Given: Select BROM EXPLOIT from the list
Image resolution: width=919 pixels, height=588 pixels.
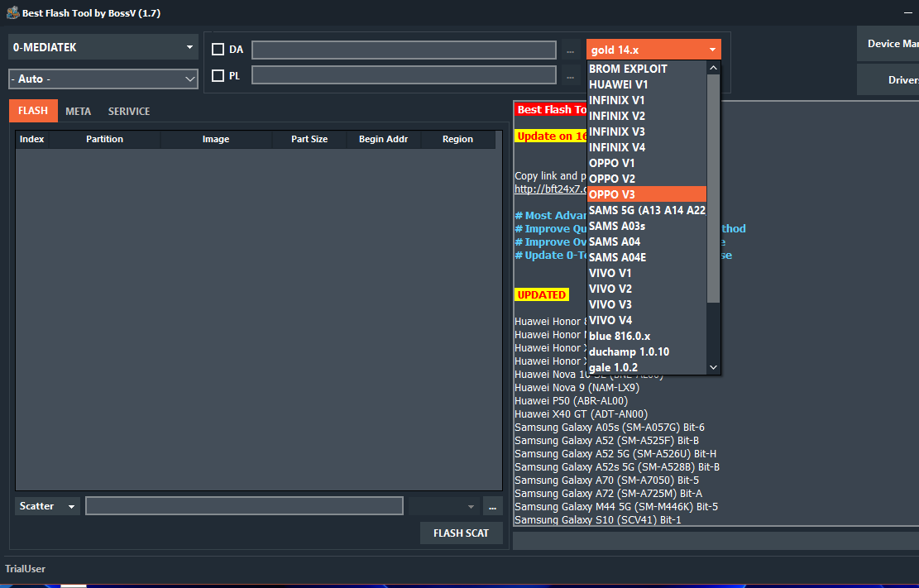Looking at the screenshot, I should click(647, 69).
